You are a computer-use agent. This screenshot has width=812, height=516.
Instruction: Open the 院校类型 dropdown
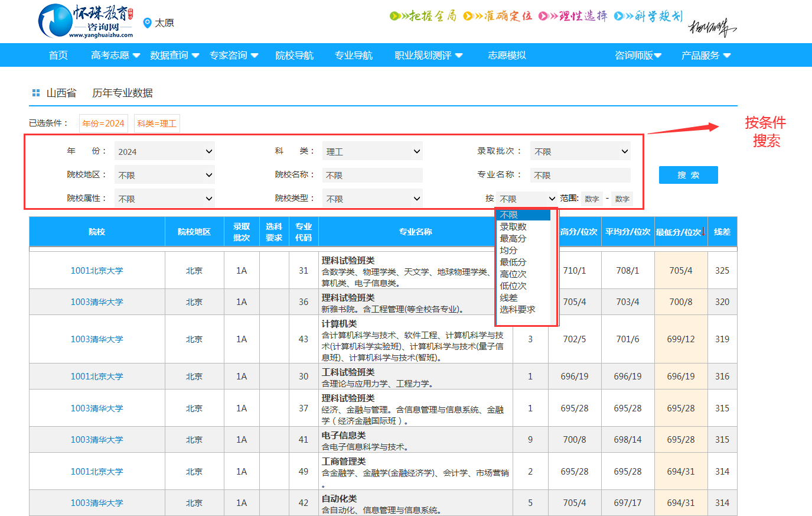click(x=373, y=199)
